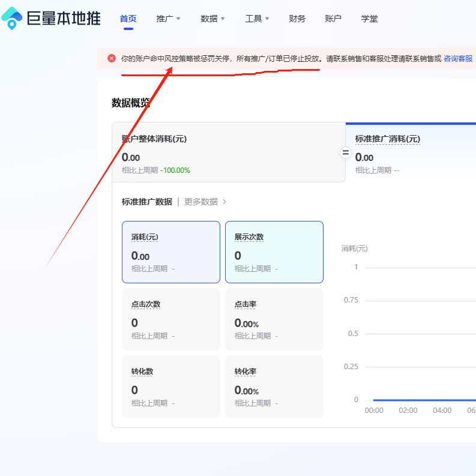This screenshot has height=476, width=476.
Task: Select the 账户整体消耗(元) card
Action: coord(229,152)
